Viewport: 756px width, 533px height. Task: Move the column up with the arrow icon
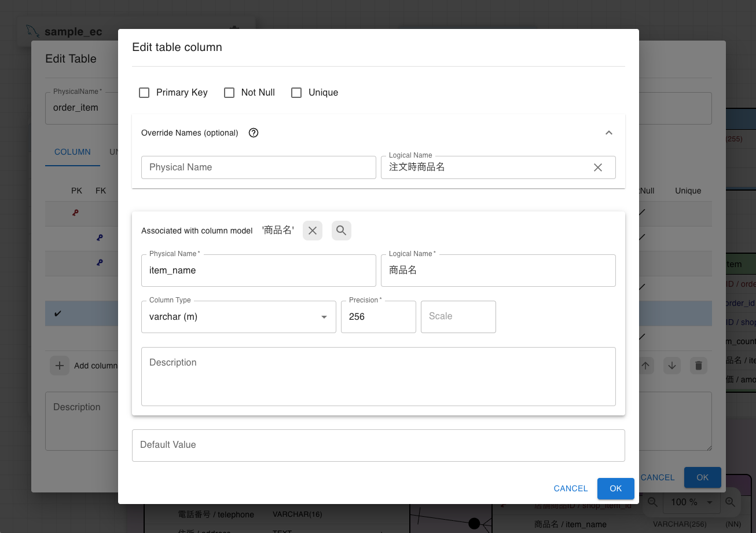646,366
